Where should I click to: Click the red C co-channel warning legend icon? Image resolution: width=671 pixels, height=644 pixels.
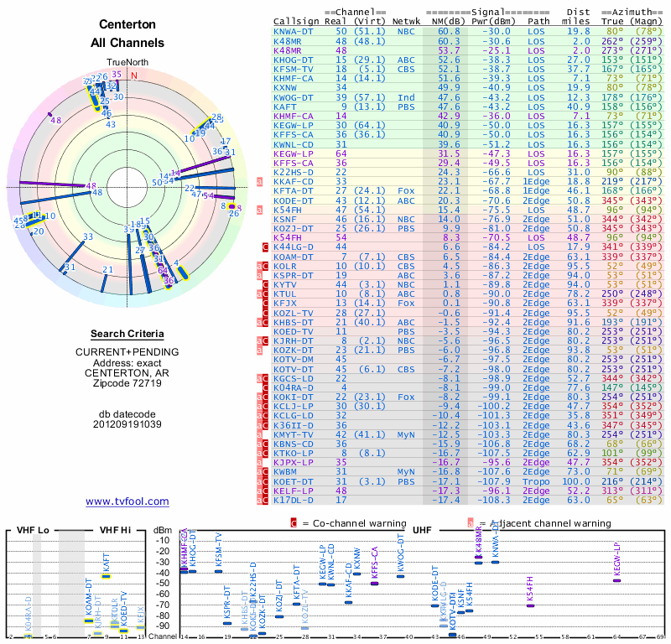click(x=294, y=523)
